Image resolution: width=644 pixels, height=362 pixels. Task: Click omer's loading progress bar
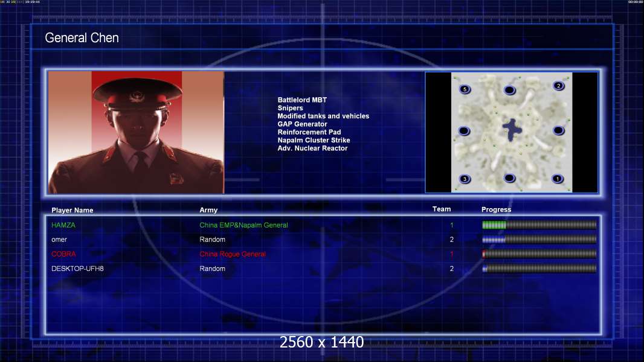point(539,240)
